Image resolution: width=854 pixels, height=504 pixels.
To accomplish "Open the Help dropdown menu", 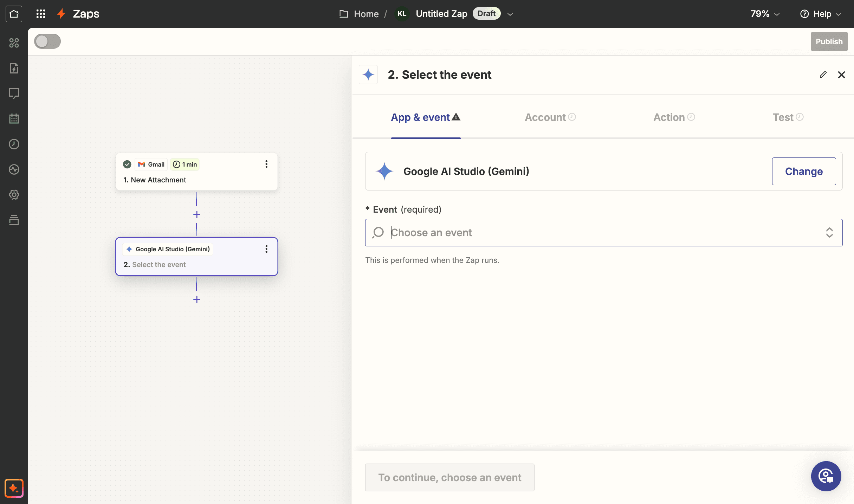I will click(821, 14).
